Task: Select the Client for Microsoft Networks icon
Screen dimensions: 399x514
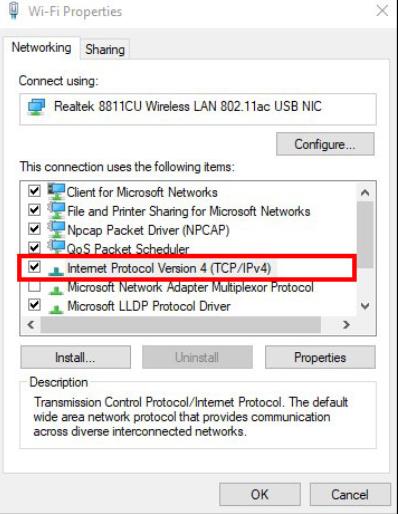Action: pyautogui.click(x=56, y=192)
